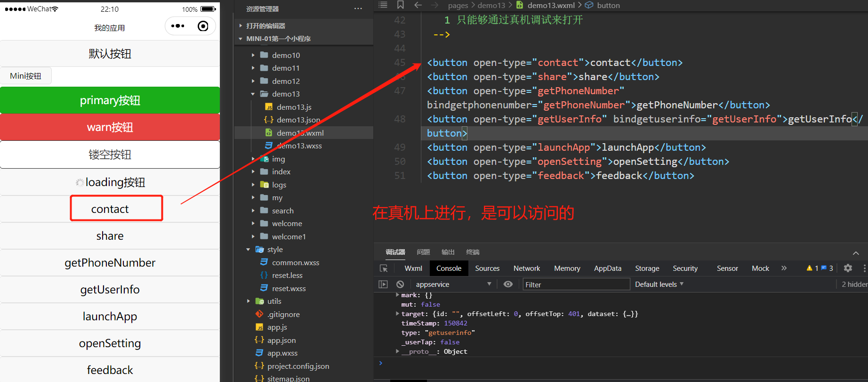Expand the target object in console
This screenshot has width=868, height=382.
pyautogui.click(x=397, y=314)
